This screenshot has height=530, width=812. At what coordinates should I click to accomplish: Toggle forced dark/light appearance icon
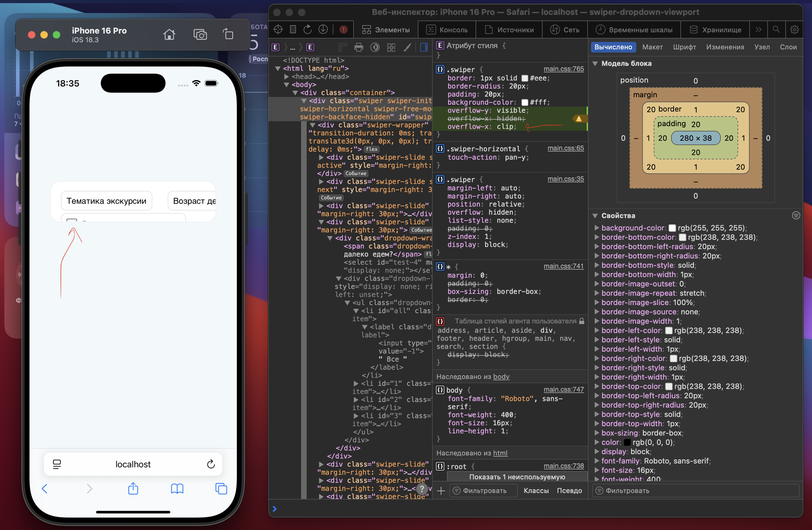tap(375, 47)
